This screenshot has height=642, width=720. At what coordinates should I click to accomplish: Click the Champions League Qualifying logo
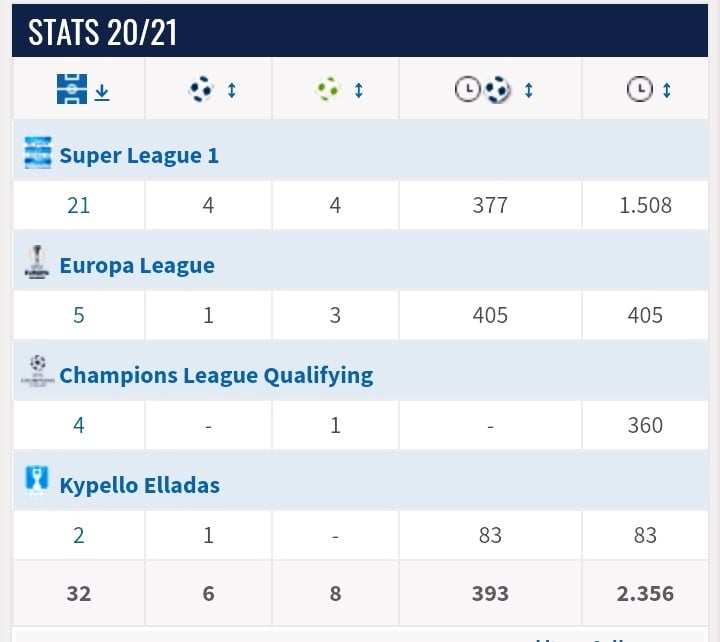pos(38,374)
